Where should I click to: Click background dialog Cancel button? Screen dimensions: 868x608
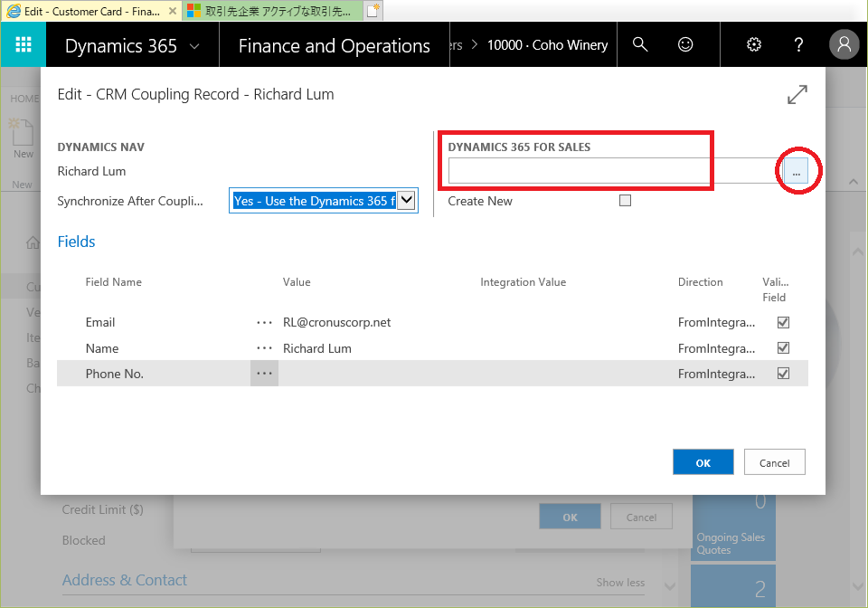coord(641,517)
